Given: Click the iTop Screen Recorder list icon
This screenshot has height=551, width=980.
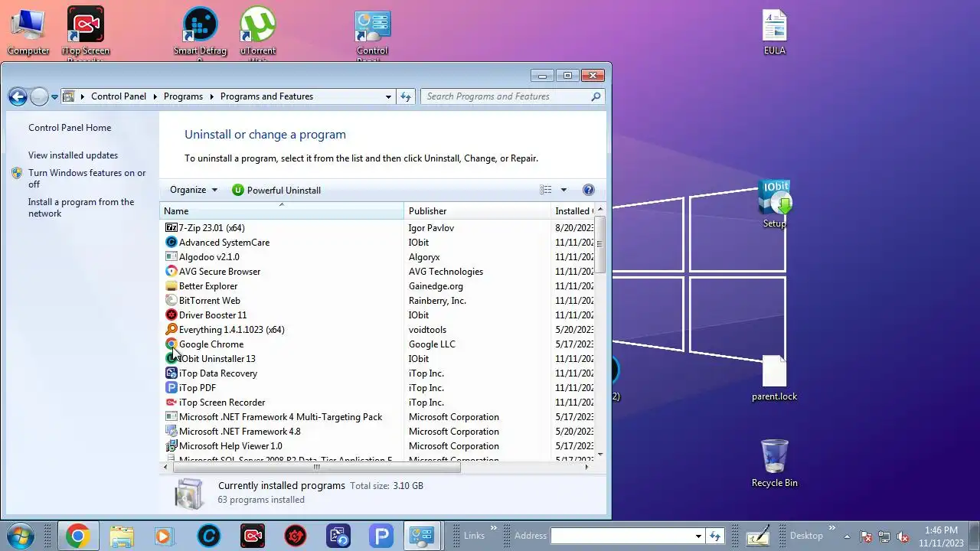Looking at the screenshot, I should click(x=171, y=403).
